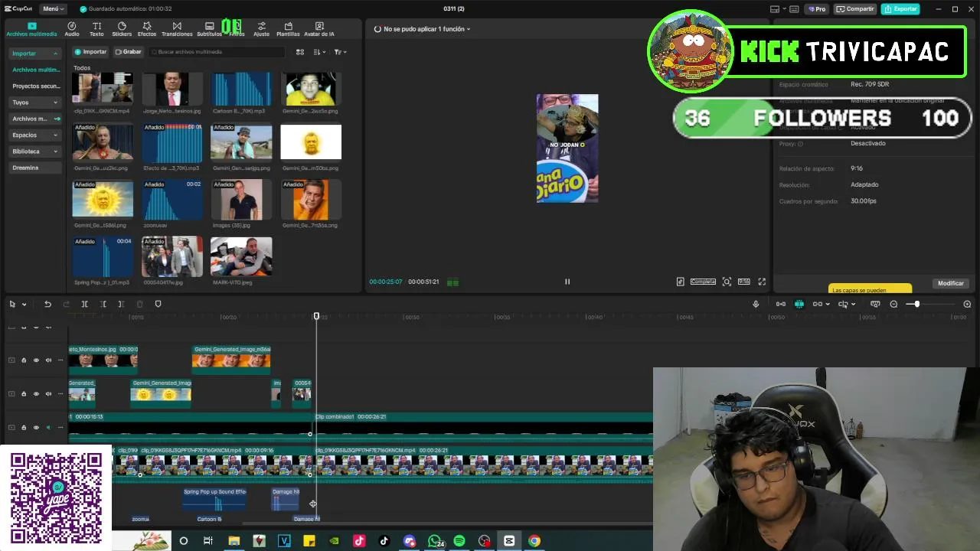Open the Audio tab
This screenshot has height=551, width=980.
[71, 29]
